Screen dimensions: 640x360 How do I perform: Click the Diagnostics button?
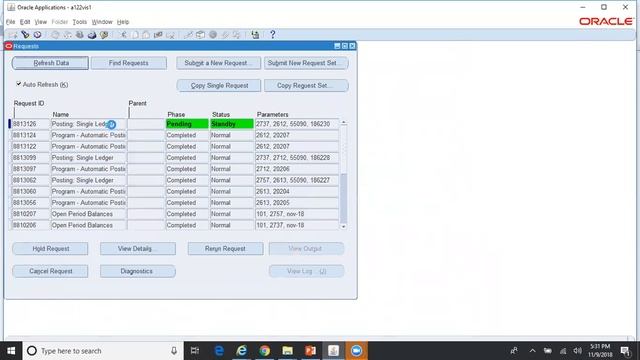138,271
